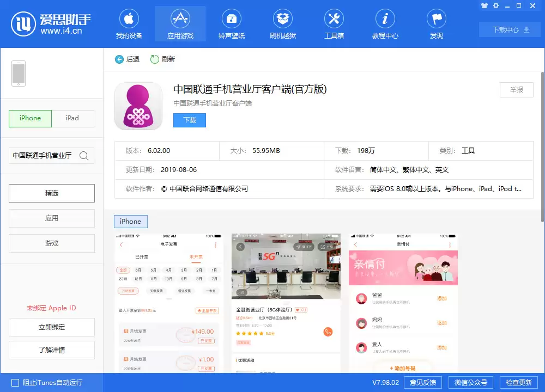Viewport: 545px width, 392px height.
Task: Click the device phone placeholder icon
Action: tap(19, 73)
